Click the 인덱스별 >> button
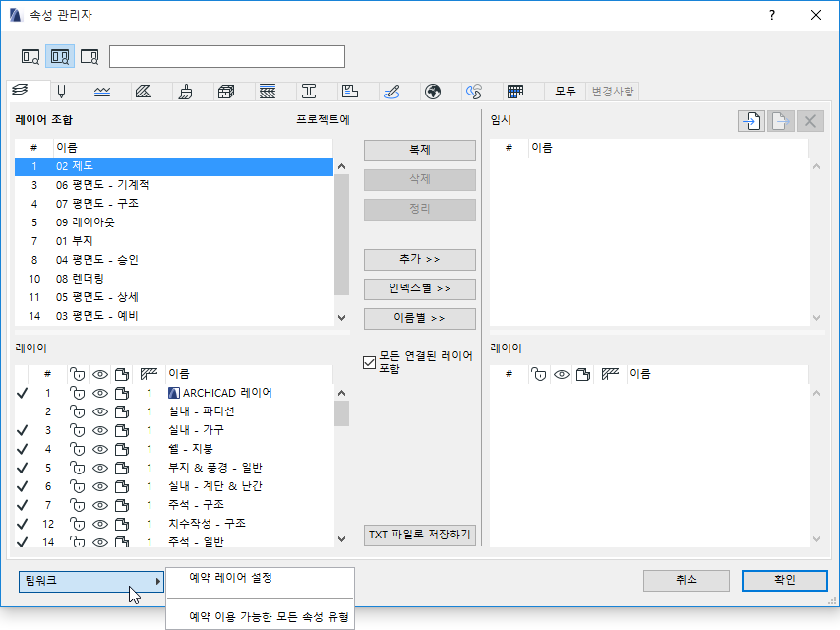The height and width of the screenshot is (630, 840). 420,289
